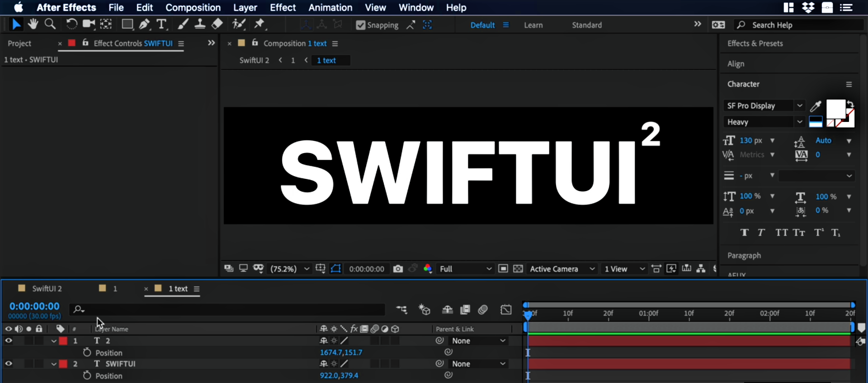Switch to the Learn workspace

[533, 25]
